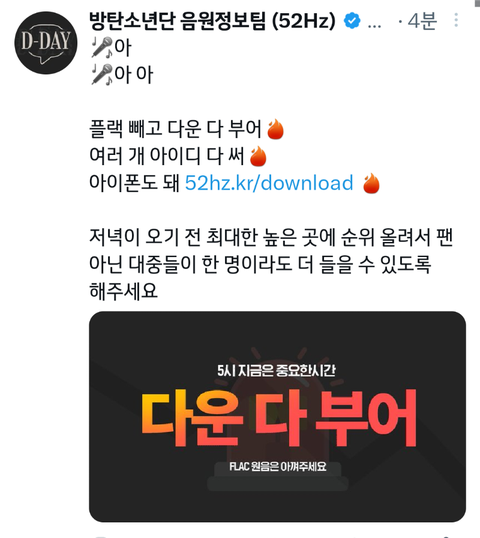Open the D-DAY profile avatar
Image resolution: width=480 pixels, height=538 pixels.
click(x=46, y=43)
